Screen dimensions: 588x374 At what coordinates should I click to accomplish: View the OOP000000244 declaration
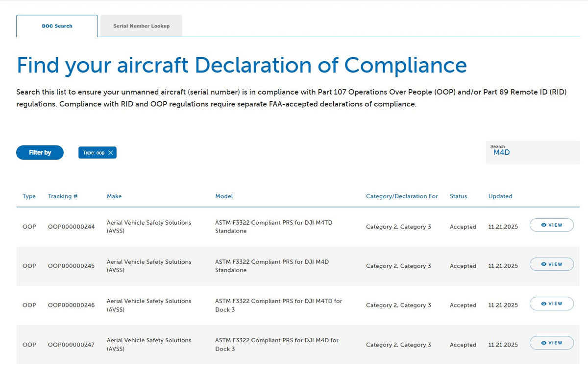552,225
